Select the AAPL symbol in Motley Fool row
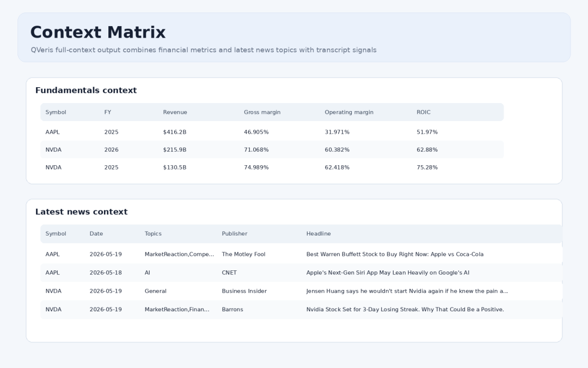 pyautogui.click(x=52, y=254)
